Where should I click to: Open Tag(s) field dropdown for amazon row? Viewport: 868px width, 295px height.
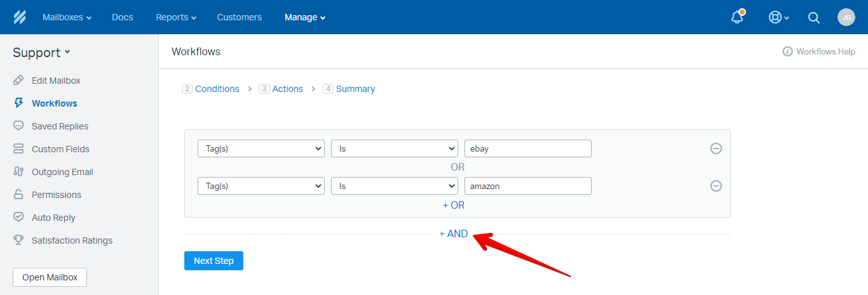tap(261, 186)
